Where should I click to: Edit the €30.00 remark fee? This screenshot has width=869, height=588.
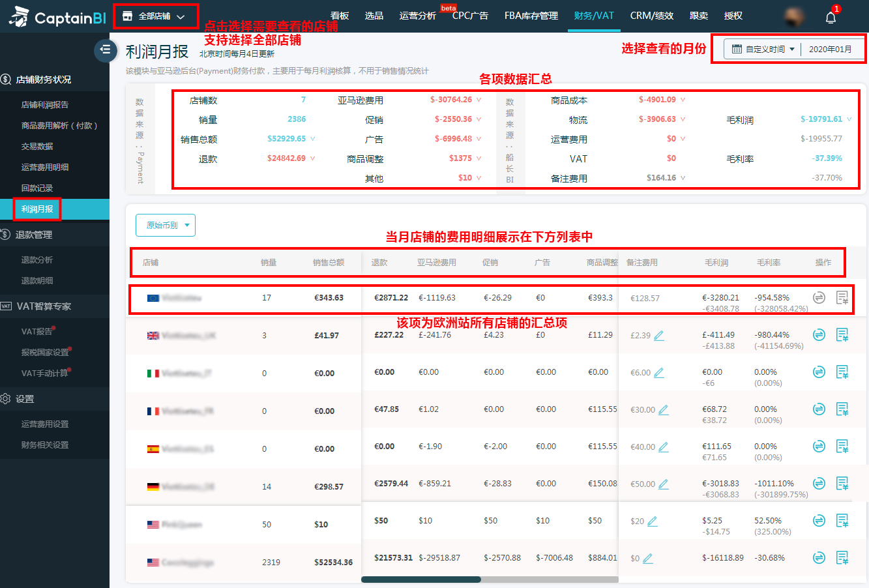tap(664, 410)
